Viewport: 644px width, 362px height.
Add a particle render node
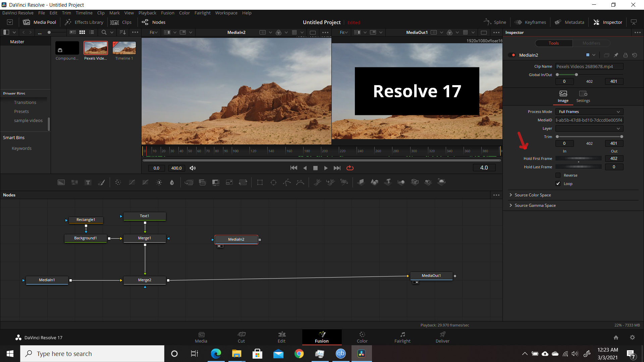[x=344, y=182]
